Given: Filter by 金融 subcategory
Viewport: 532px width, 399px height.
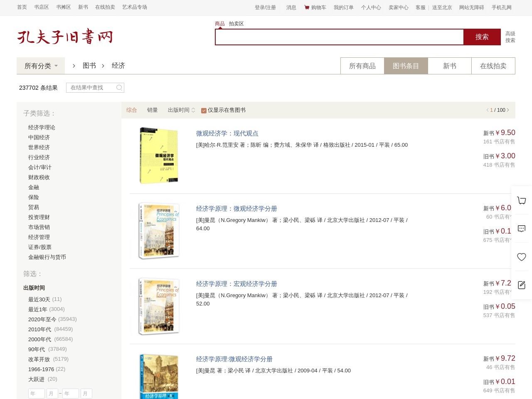Looking at the screenshot, I should (34, 187).
